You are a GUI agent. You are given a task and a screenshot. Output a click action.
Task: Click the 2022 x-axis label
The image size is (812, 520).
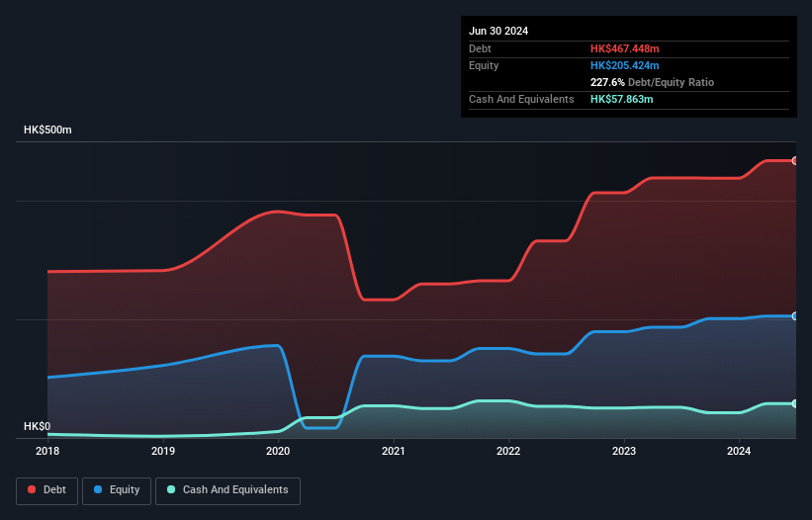click(x=508, y=451)
